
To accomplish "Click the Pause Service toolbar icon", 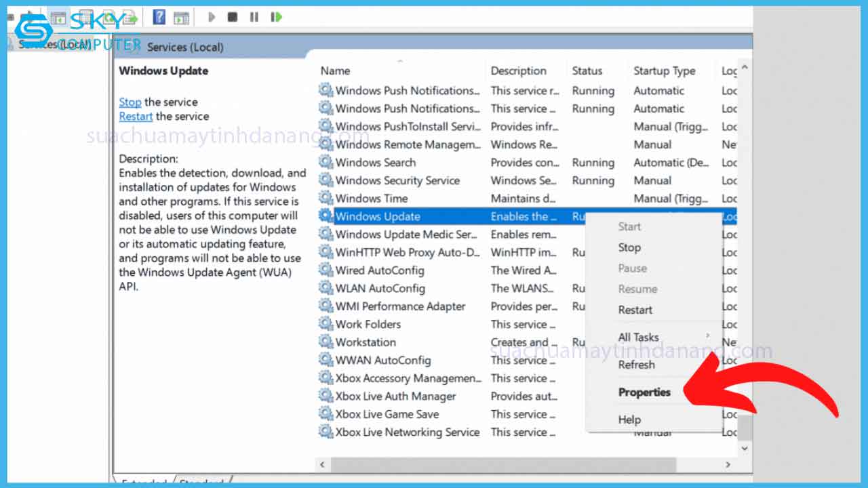I will (x=254, y=17).
